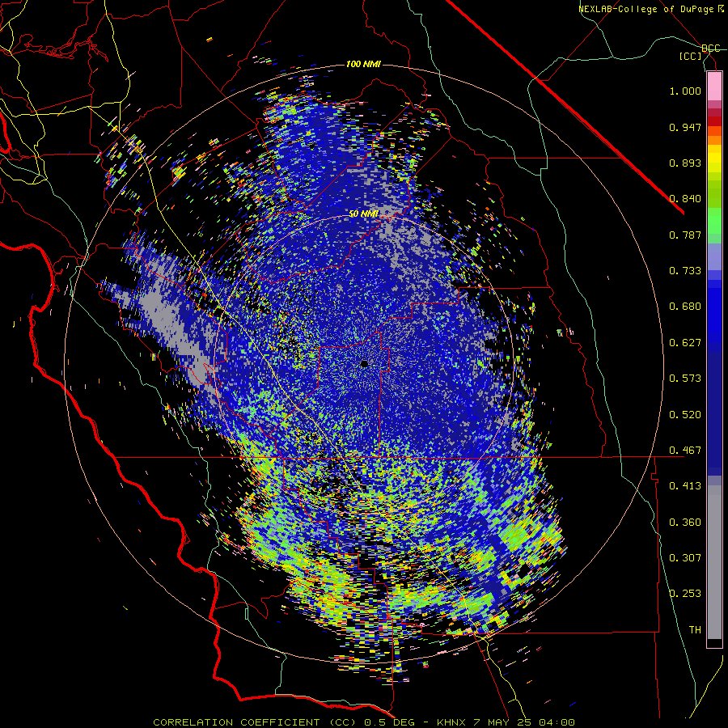728x728 pixels.
Task: Click the [CC] units label
Action: (691, 56)
